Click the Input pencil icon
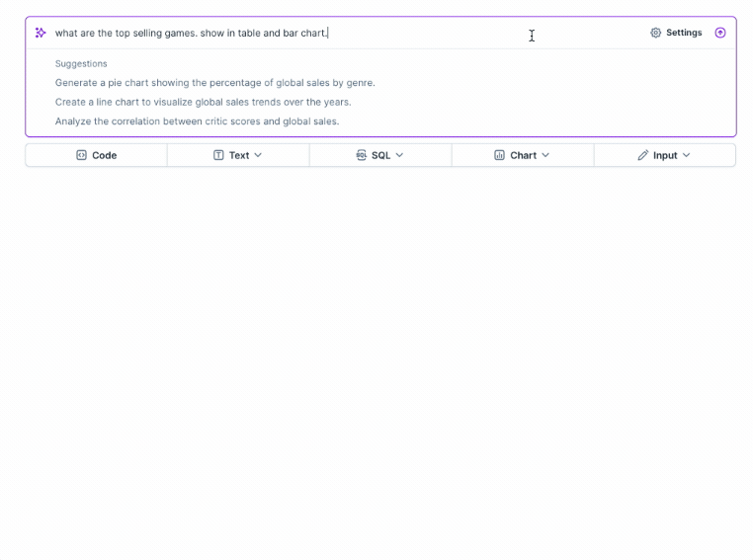This screenshot has width=753, height=560. tap(642, 155)
